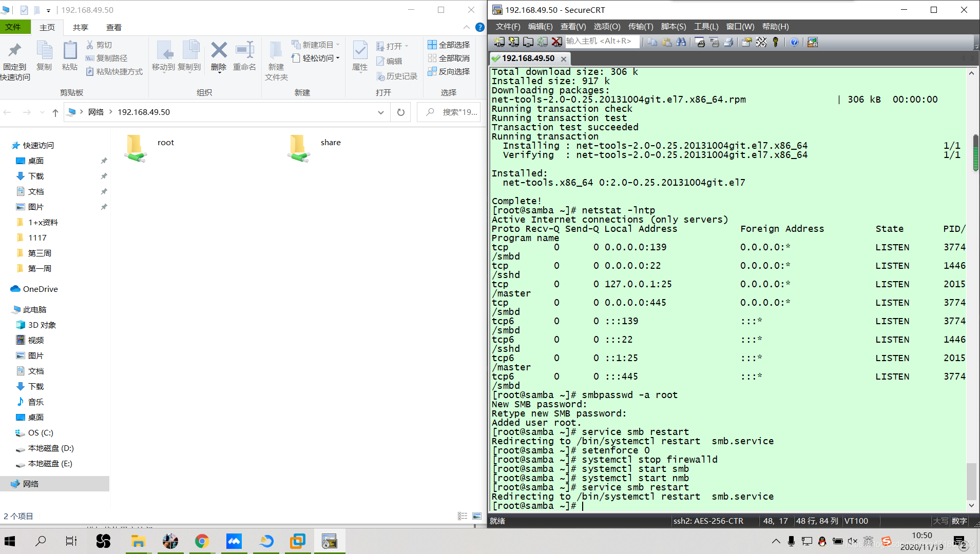
Task: Open Session Options icon in SecureCRT
Action: tap(747, 42)
